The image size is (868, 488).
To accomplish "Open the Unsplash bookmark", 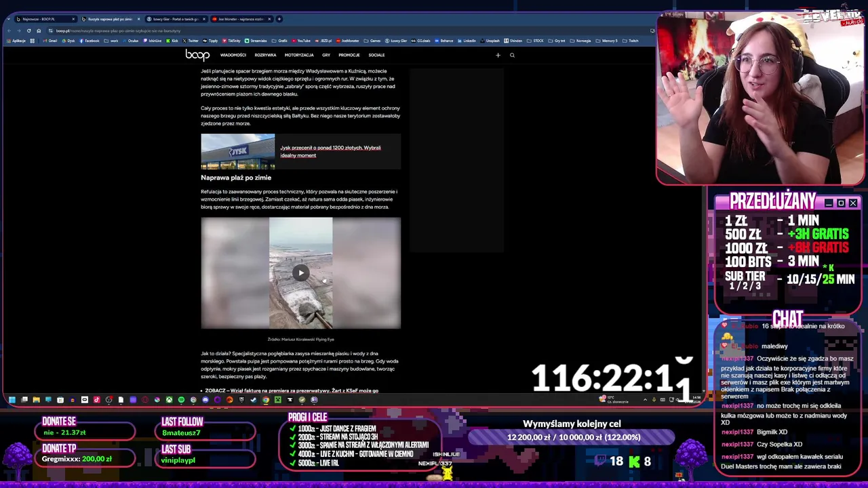I will pyautogui.click(x=490, y=41).
